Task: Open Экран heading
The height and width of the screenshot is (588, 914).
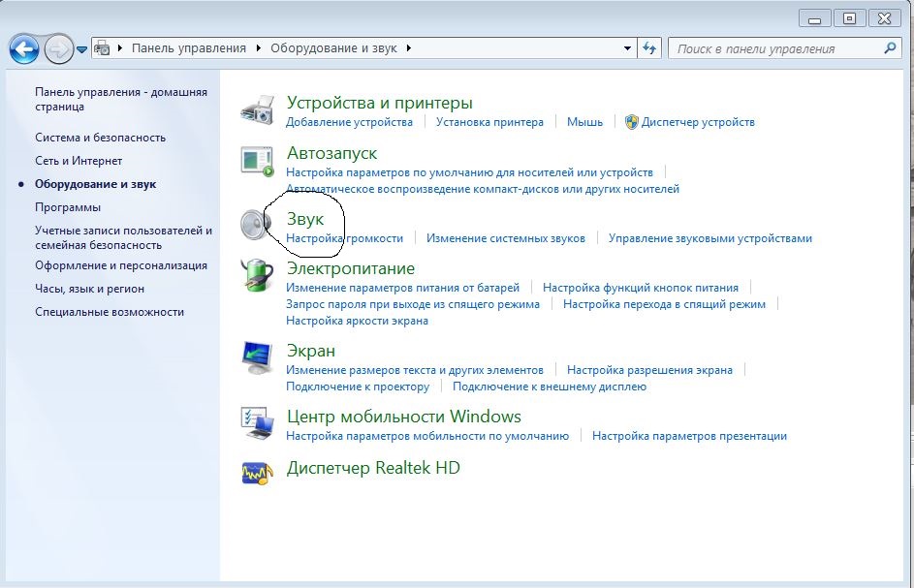Action: pos(311,351)
